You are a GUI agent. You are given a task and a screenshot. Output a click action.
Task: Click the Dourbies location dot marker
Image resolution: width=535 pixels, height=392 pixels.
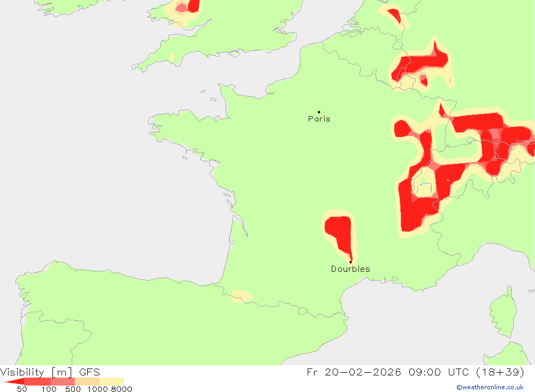[350, 262]
